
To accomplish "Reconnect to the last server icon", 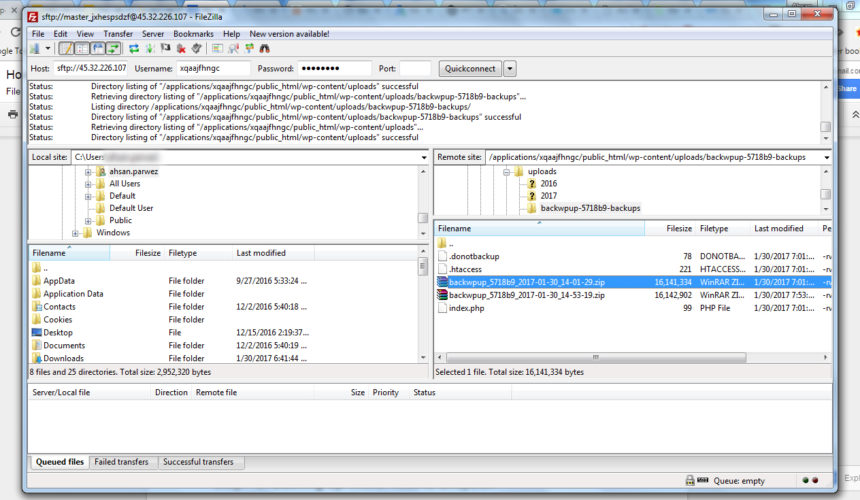I will click(196, 49).
